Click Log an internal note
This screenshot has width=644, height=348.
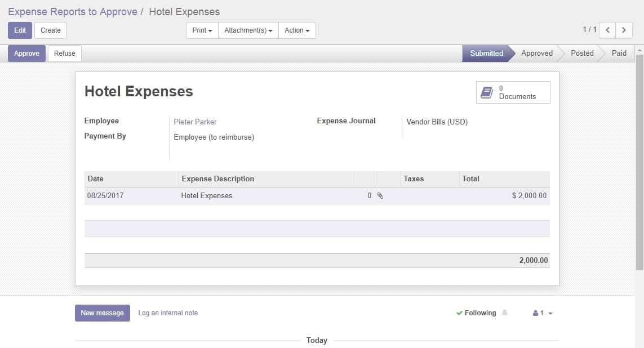[168, 313]
